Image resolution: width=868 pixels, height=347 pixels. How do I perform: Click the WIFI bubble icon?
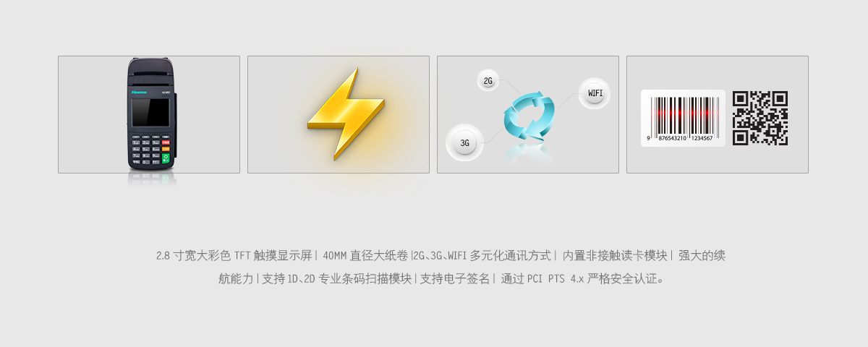click(x=595, y=93)
